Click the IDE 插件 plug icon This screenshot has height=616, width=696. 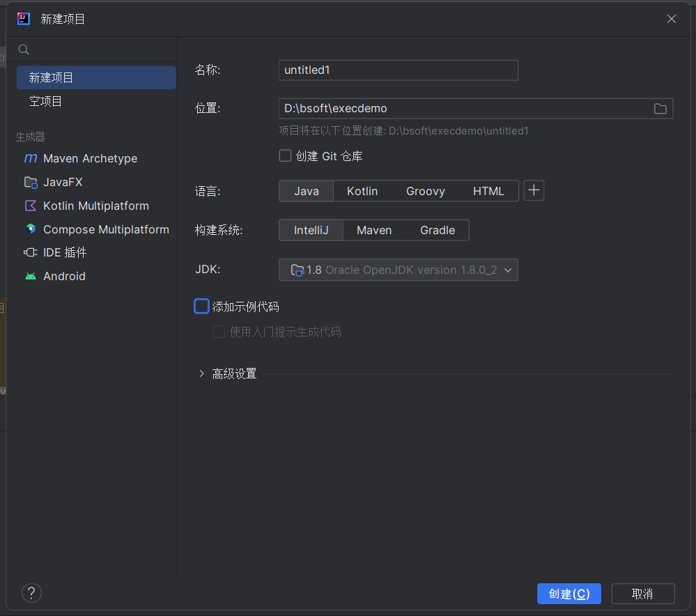coord(31,252)
